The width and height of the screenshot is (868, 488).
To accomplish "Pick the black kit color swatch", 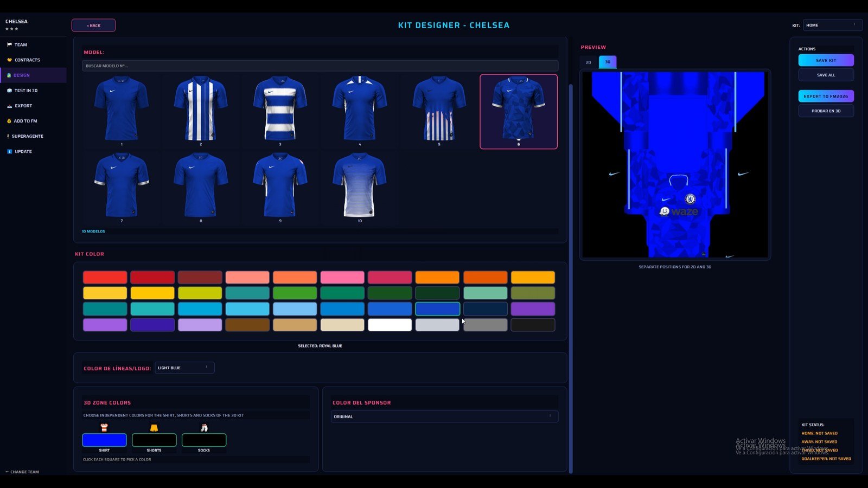I will [x=533, y=325].
